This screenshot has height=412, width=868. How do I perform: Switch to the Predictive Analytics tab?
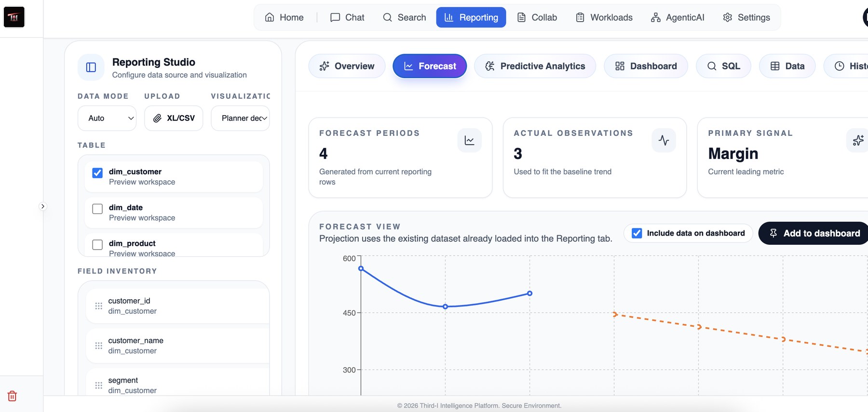(x=535, y=66)
